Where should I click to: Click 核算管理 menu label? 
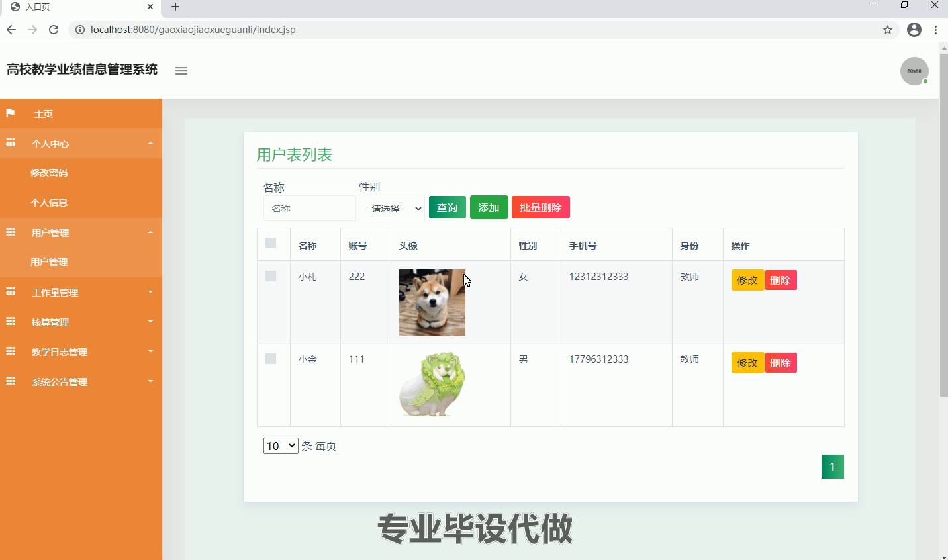click(50, 322)
